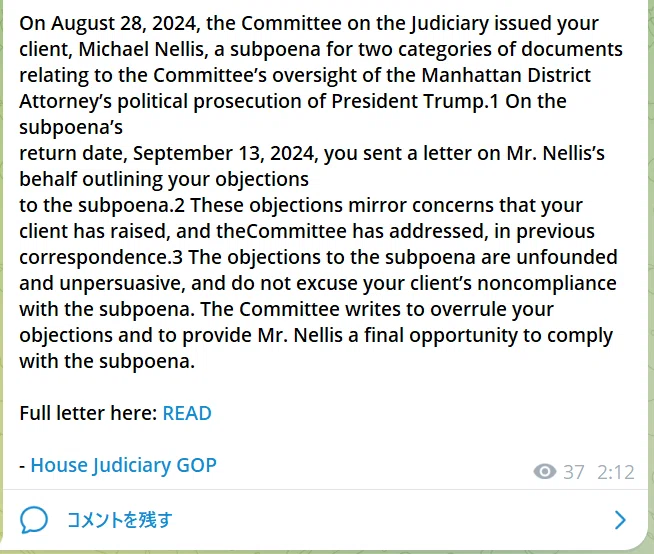654x554 pixels.
Task: Click the "Manhattan District" text in the message
Action: 506,75
